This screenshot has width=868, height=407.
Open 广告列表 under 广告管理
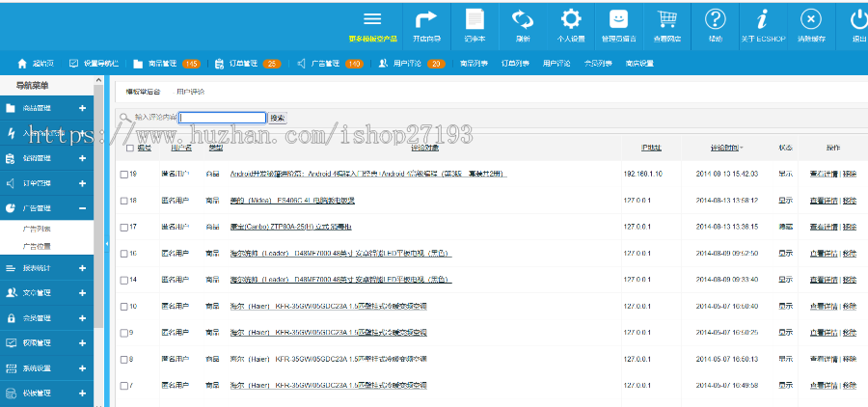[x=37, y=229]
